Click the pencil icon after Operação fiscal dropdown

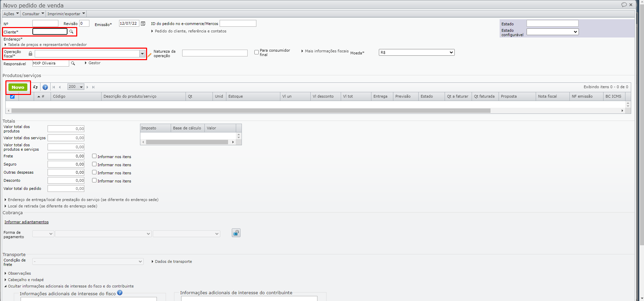coord(149,54)
